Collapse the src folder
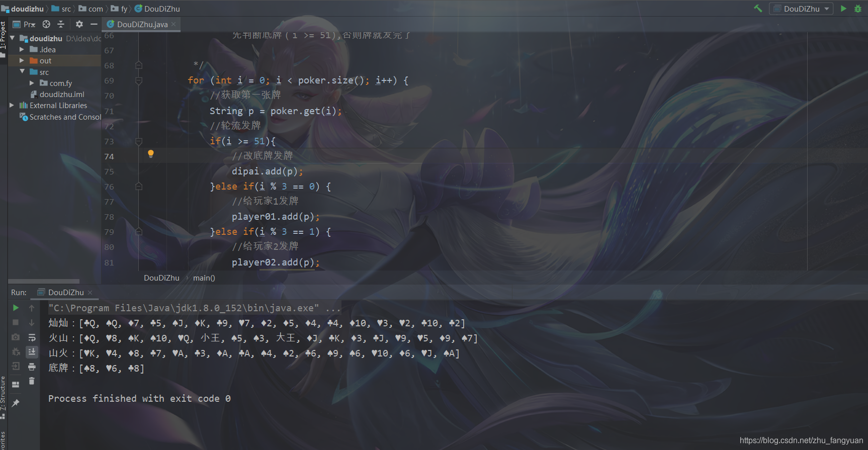The width and height of the screenshot is (868, 450). pos(22,72)
